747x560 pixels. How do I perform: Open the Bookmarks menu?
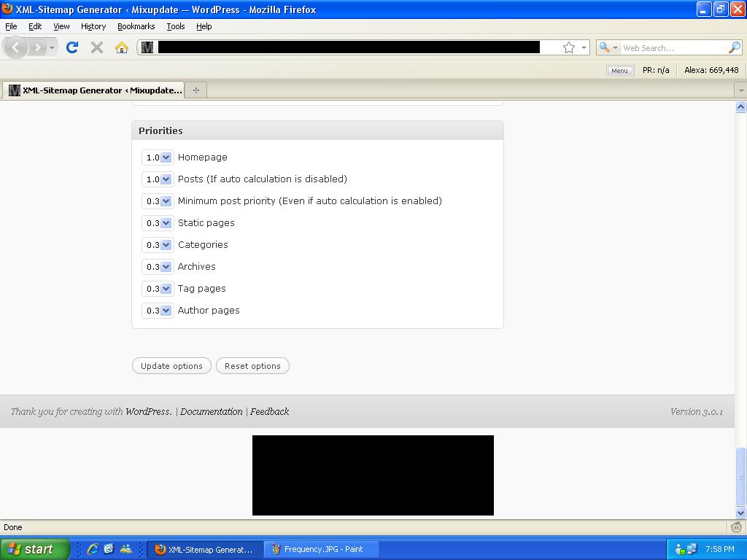(x=136, y=27)
